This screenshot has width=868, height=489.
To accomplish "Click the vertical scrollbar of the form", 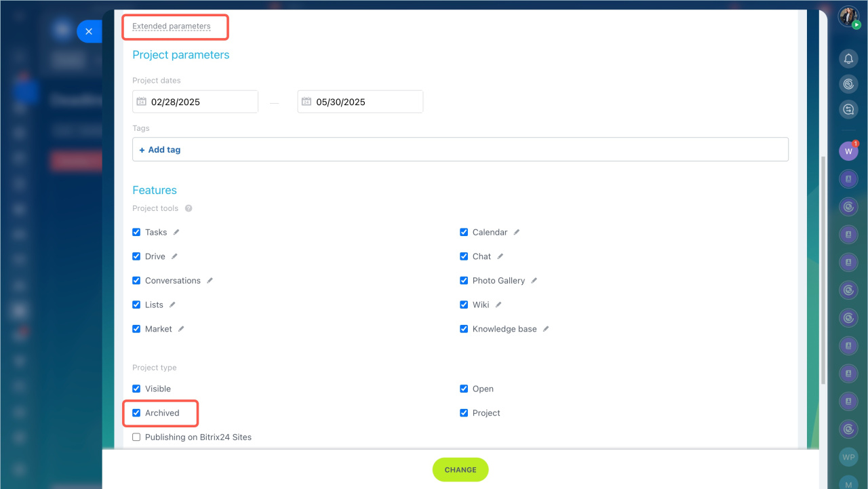I will [823, 271].
